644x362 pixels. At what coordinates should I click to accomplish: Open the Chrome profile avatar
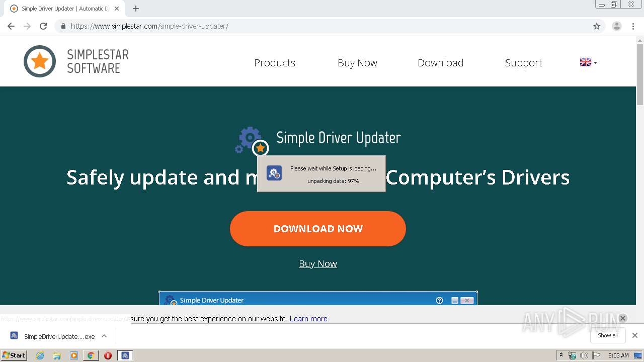pos(617,26)
